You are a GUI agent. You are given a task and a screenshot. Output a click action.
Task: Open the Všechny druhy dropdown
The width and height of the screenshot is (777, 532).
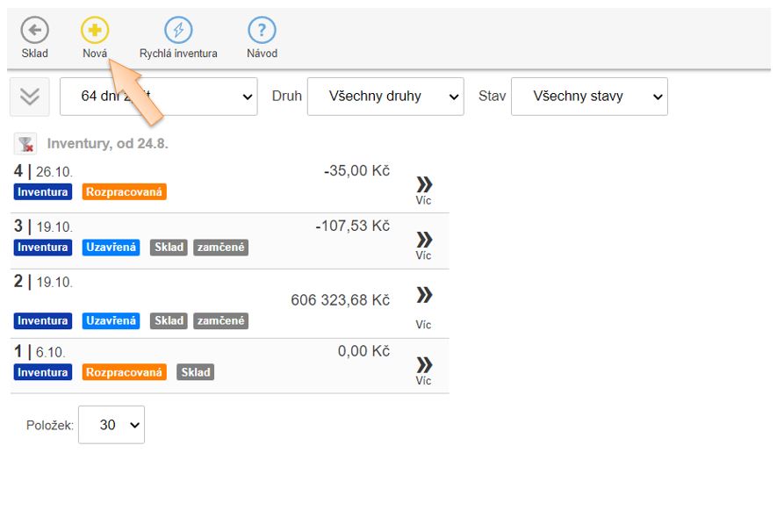point(385,97)
